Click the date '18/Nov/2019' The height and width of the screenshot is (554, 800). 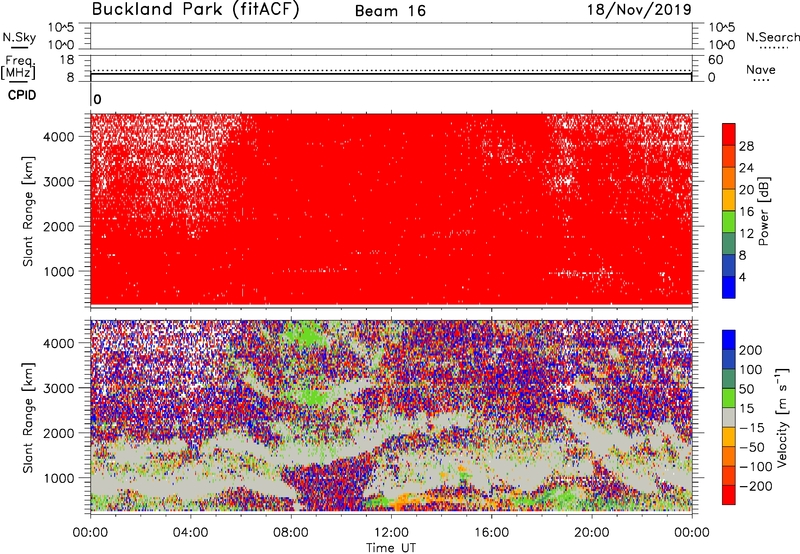pos(639,9)
